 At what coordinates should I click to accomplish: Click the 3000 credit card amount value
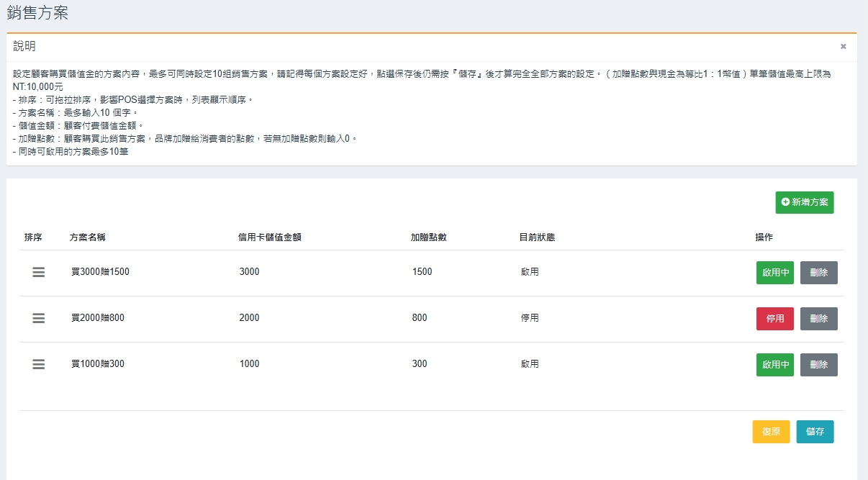pos(249,272)
